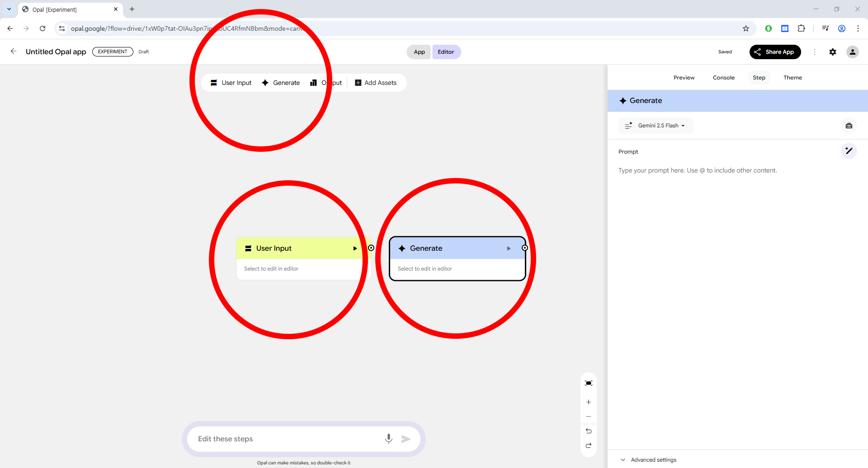Click the browser forward button

26,28
